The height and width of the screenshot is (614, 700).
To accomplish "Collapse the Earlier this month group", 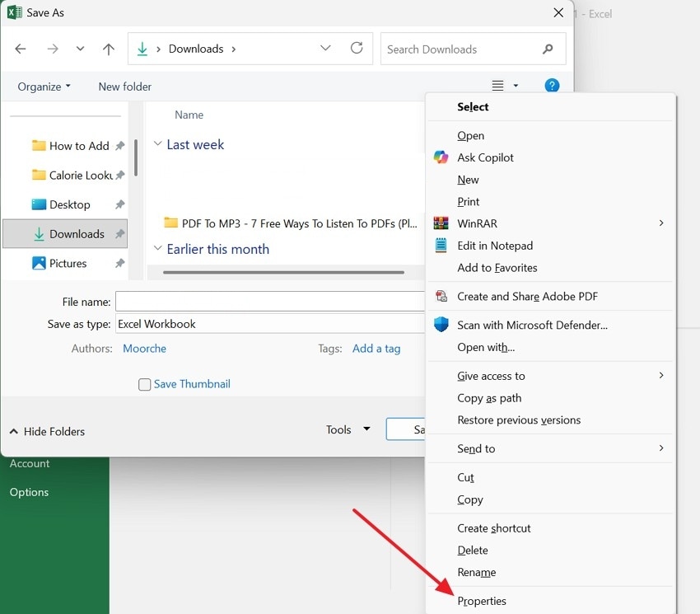I will click(x=157, y=248).
